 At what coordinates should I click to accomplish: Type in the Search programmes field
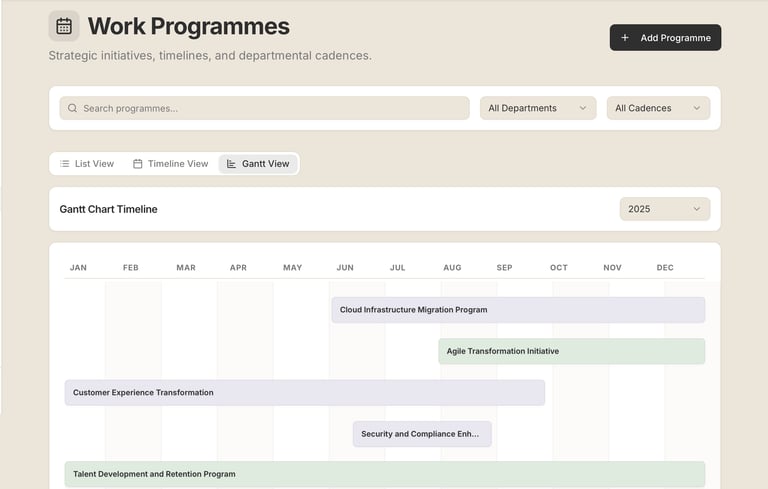pos(270,108)
